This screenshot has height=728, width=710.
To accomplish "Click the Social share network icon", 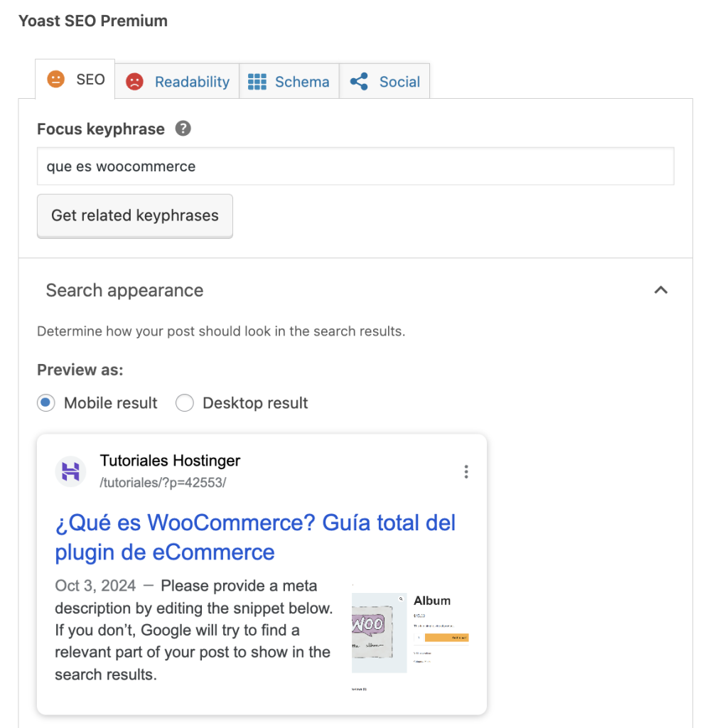I will [x=359, y=81].
